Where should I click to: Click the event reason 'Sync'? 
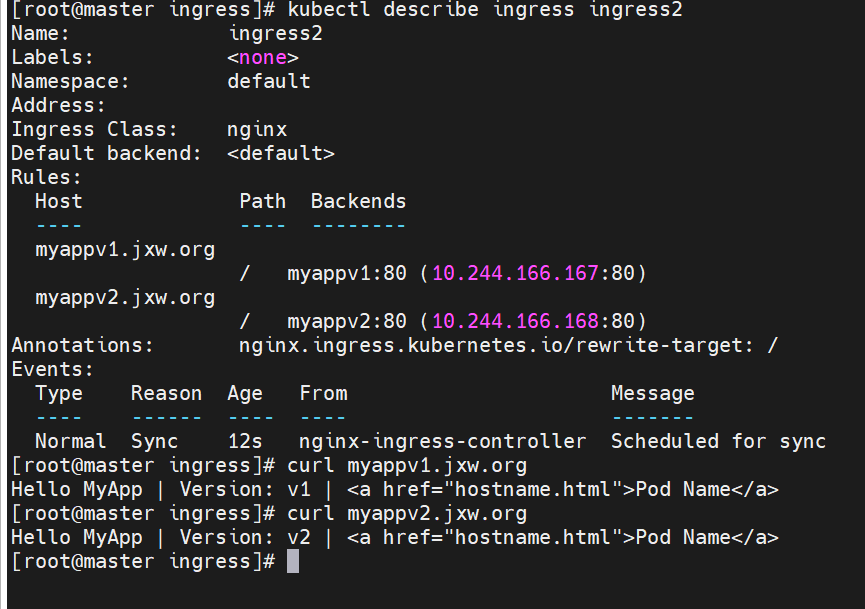point(154,442)
